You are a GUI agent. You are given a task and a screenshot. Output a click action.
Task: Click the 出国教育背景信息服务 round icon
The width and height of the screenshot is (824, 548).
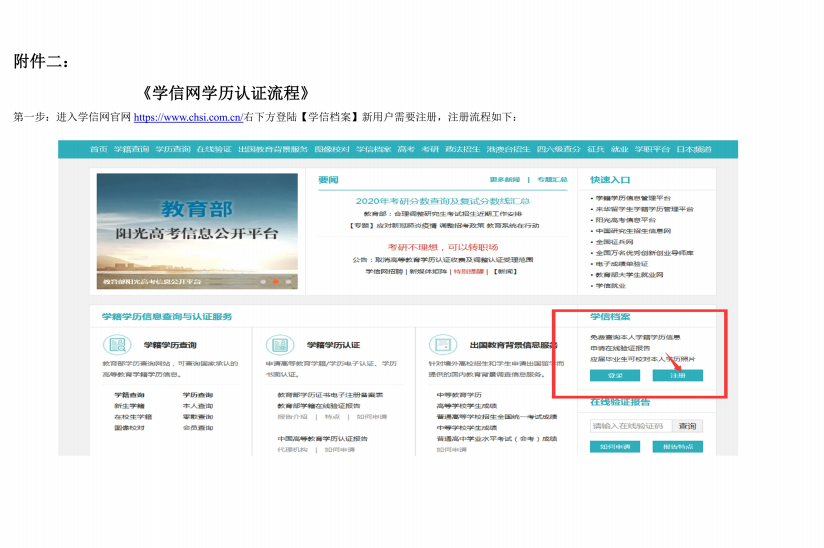click(x=443, y=345)
